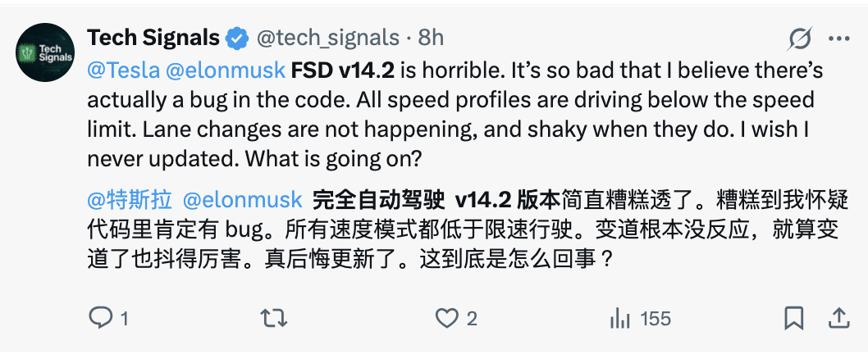The height and width of the screenshot is (354, 868).
Task: Open the repost arrows menu
Action: point(268,318)
